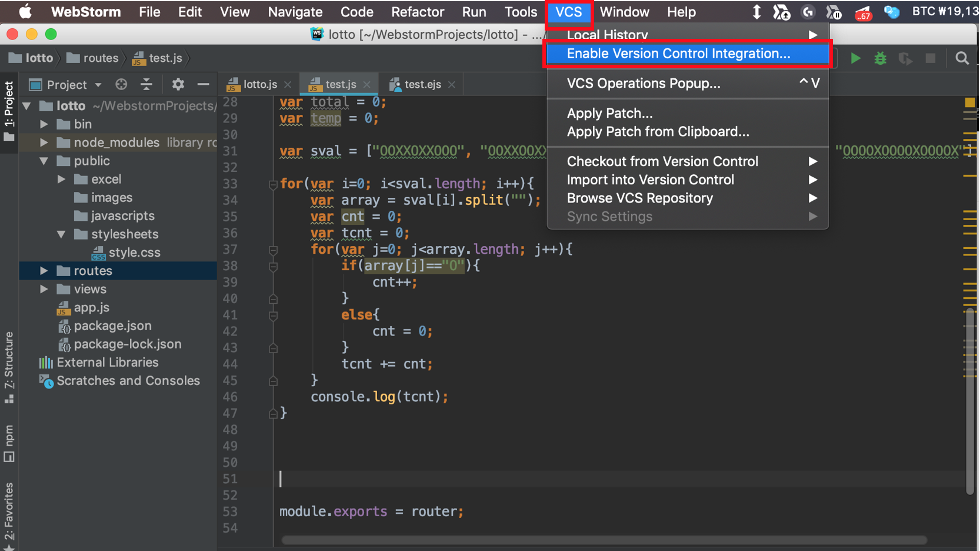The height and width of the screenshot is (551, 980).
Task: Hide the project panel with minus icon
Action: coord(204,84)
